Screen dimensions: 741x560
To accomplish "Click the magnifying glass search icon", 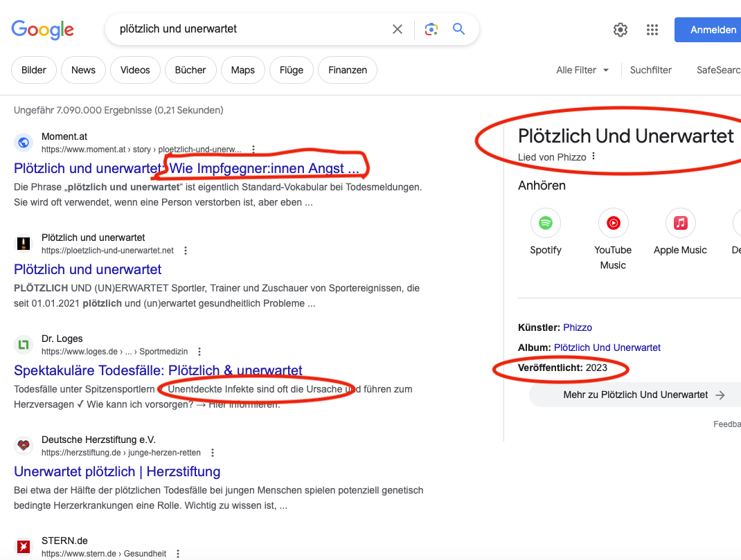I will click(458, 29).
